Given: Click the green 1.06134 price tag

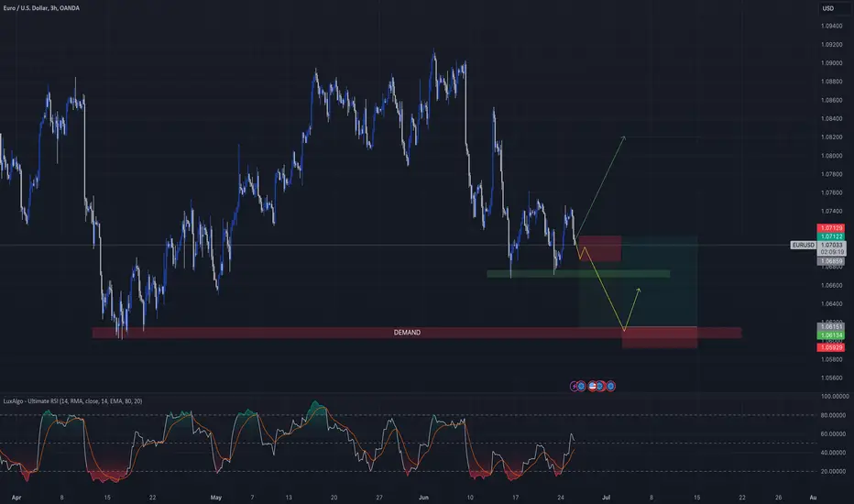Looking at the screenshot, I should [x=831, y=335].
